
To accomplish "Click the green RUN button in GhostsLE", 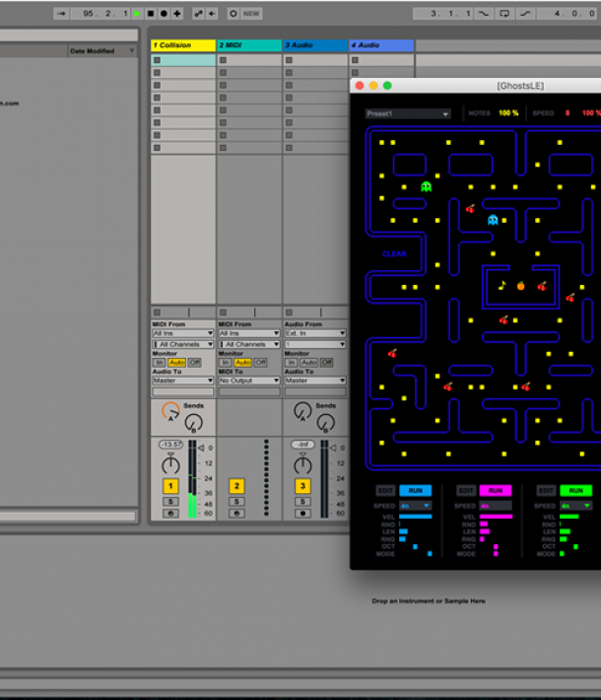I will (x=576, y=490).
